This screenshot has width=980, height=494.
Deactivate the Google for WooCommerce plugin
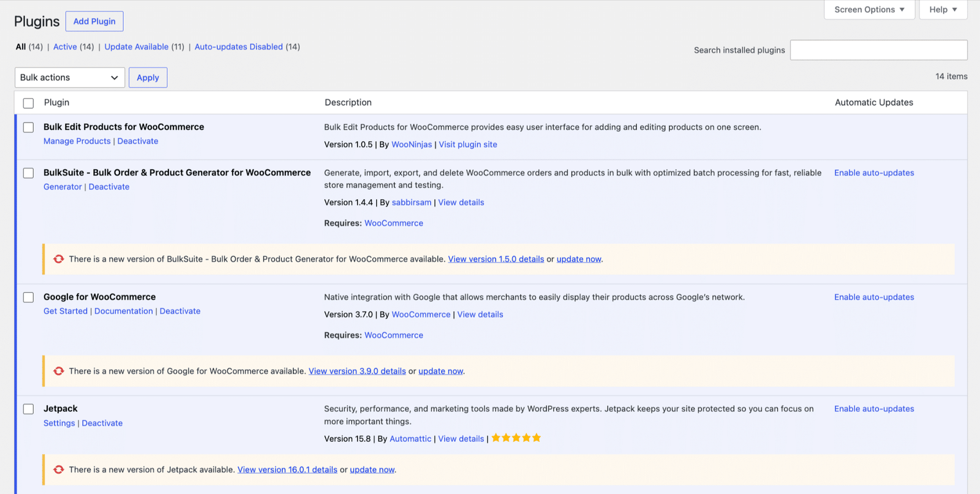pos(180,311)
